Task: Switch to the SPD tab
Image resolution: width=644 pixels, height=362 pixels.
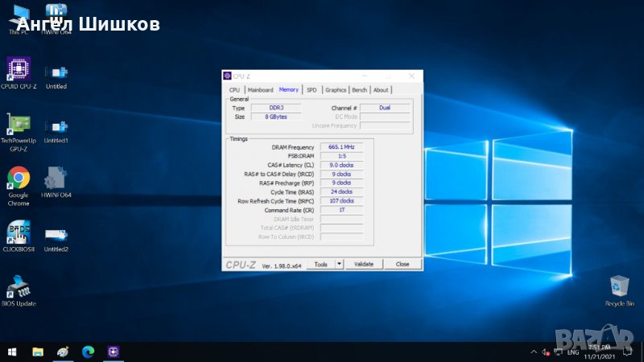Action: tap(312, 90)
